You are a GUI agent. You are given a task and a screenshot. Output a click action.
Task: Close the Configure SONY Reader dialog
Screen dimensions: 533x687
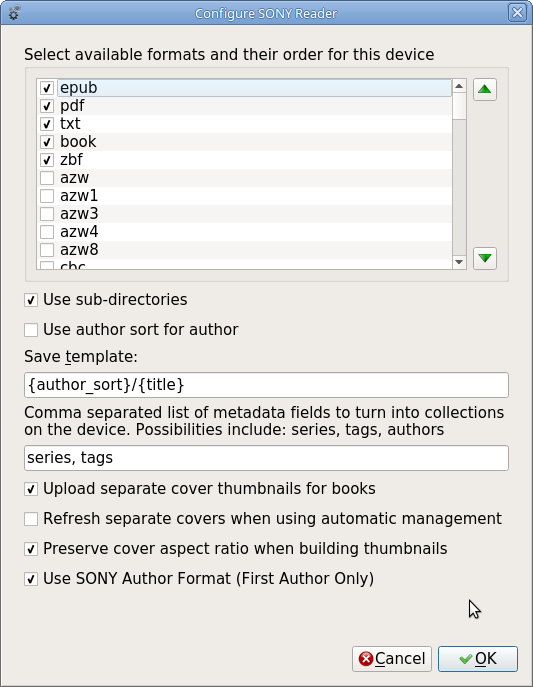pyautogui.click(x=517, y=13)
